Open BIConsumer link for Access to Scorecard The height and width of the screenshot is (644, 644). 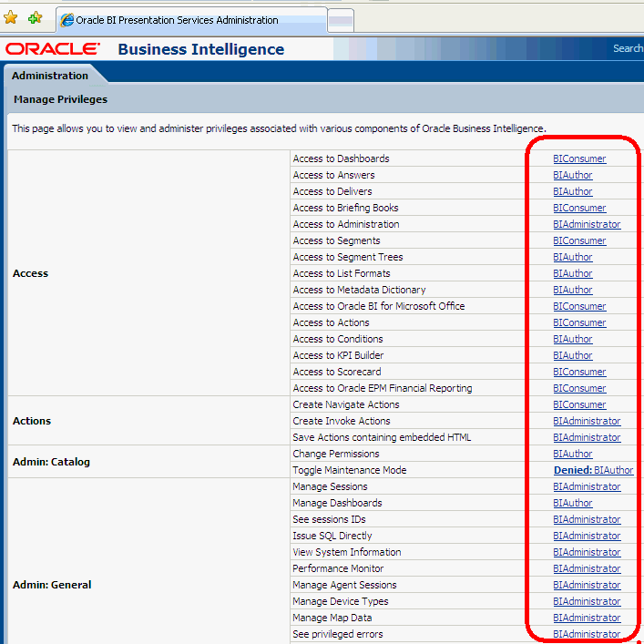tap(579, 373)
